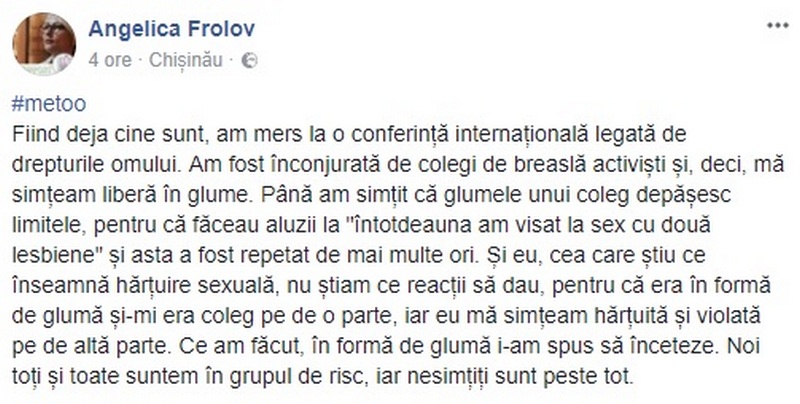Screen dimensions: 800x404
Task: Click the final line starting 'toți și toate'
Action: pos(322,377)
